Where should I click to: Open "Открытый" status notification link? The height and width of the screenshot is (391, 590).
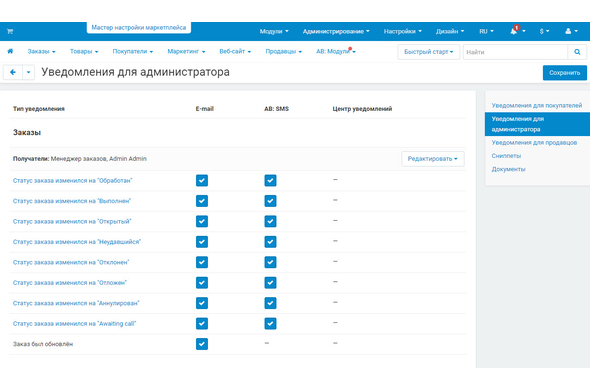tap(72, 221)
